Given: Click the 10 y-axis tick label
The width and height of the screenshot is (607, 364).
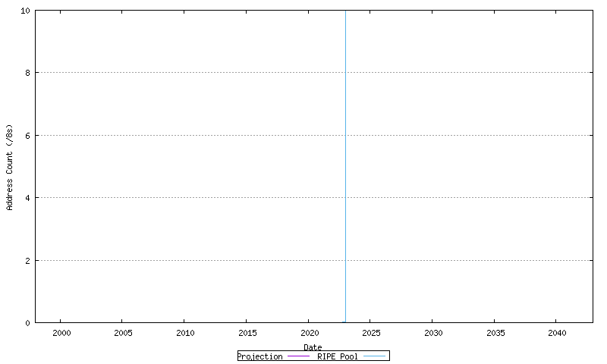Looking at the screenshot, I should click(x=26, y=11).
